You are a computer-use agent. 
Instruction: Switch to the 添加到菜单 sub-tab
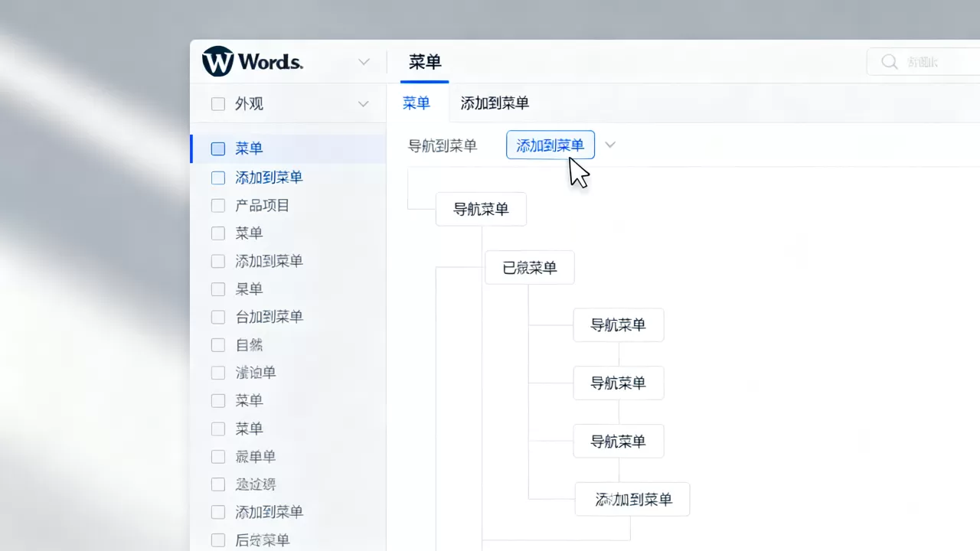coord(495,103)
